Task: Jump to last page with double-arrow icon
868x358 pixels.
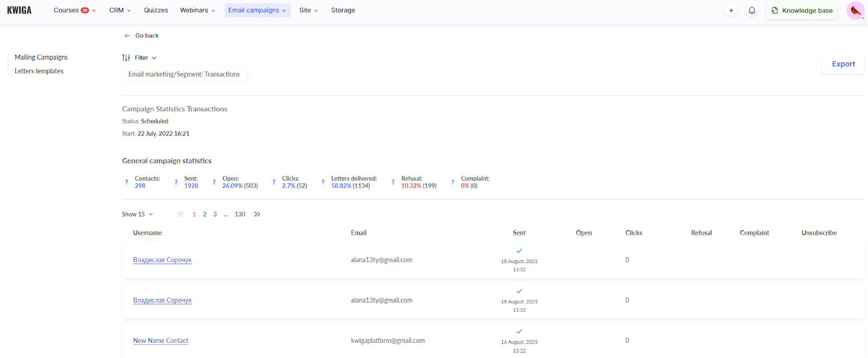Action: pos(257,214)
